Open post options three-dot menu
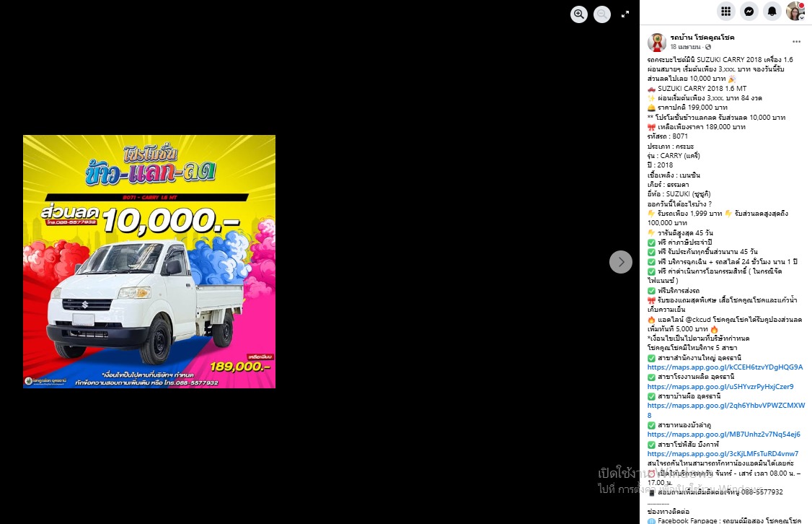This screenshot has width=812, height=524. pyautogui.click(x=796, y=41)
